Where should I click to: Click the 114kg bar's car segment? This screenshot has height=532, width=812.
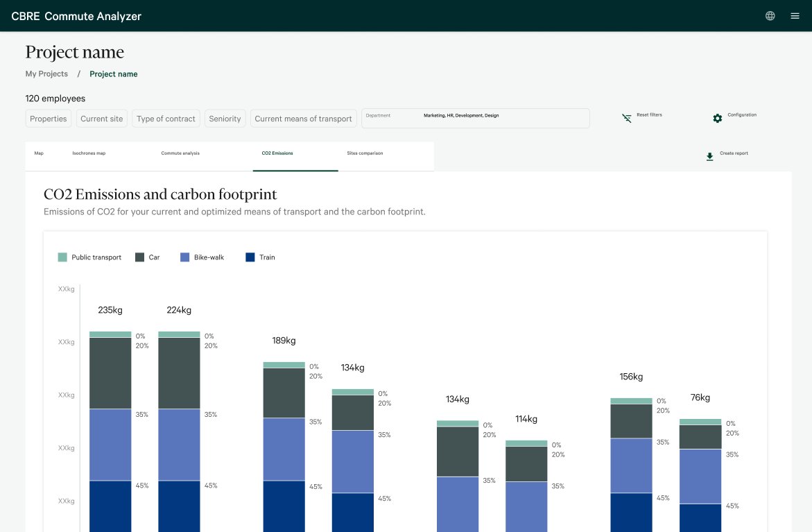point(526,464)
